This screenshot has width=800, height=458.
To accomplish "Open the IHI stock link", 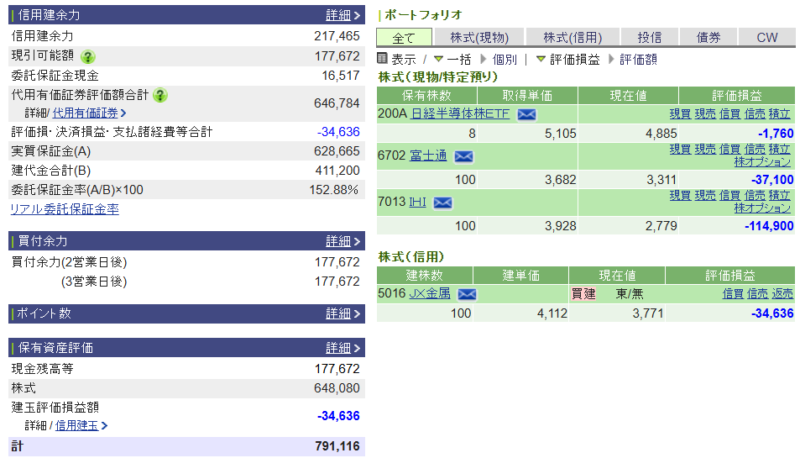I will 417,202.
